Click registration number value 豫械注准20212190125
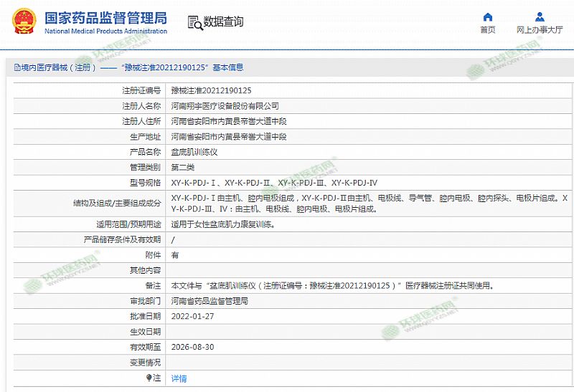The image size is (574, 392). pos(211,91)
